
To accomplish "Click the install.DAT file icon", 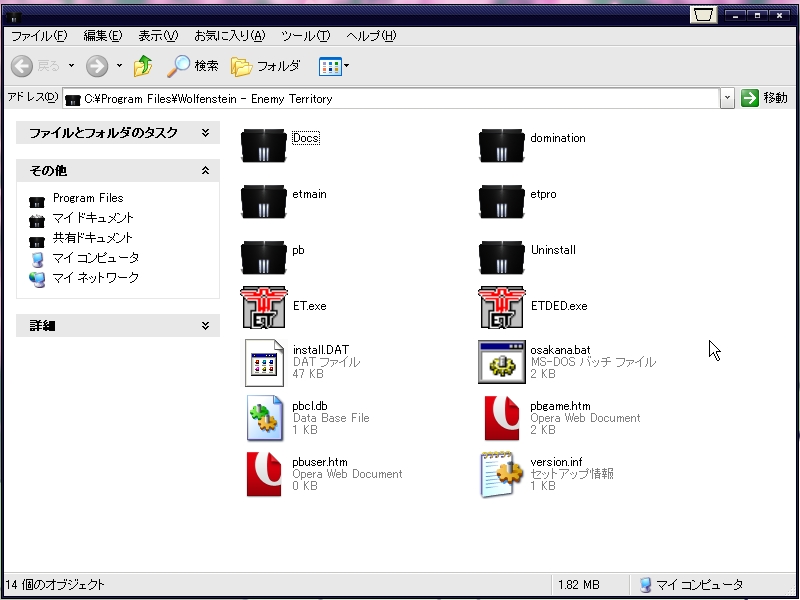I will coord(264,363).
